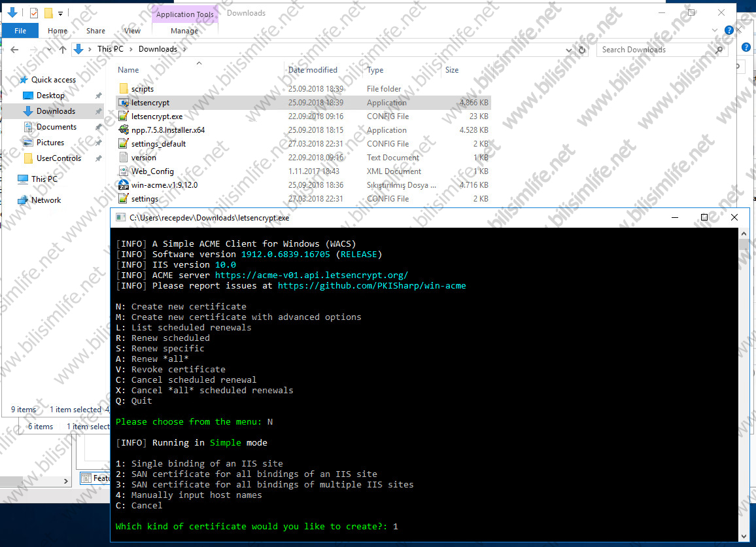Click This PC in the address bar breadcrumb

click(x=111, y=49)
